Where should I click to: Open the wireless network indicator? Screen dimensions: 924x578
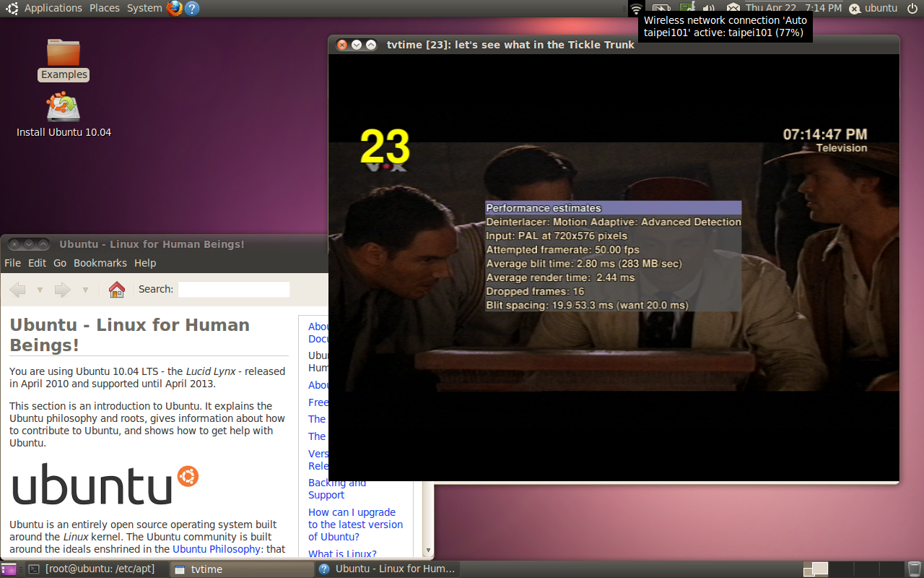coord(636,8)
